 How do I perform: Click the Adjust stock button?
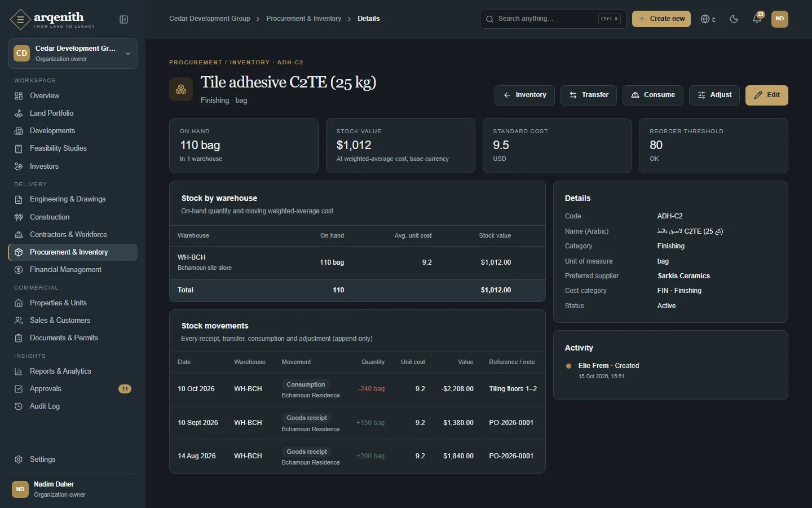tap(714, 95)
